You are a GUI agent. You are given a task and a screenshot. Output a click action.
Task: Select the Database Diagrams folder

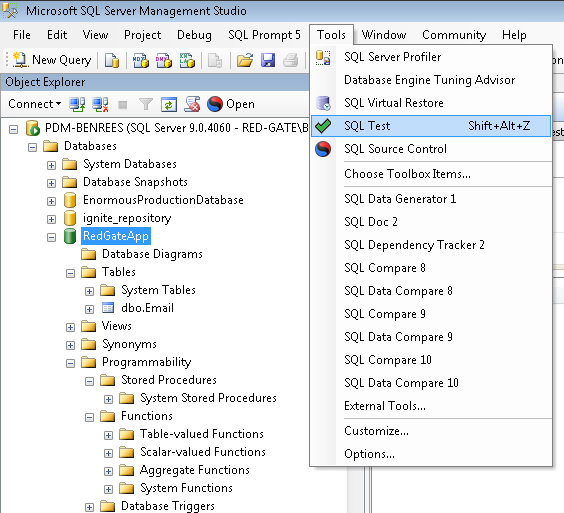(152, 254)
